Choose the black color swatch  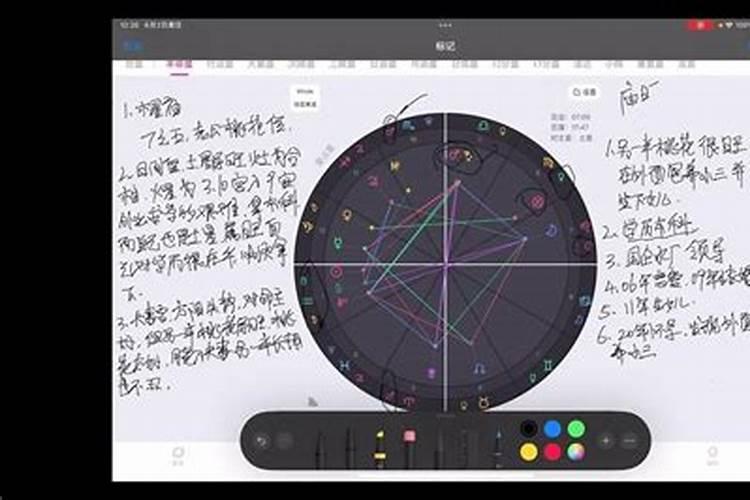pos(529,429)
